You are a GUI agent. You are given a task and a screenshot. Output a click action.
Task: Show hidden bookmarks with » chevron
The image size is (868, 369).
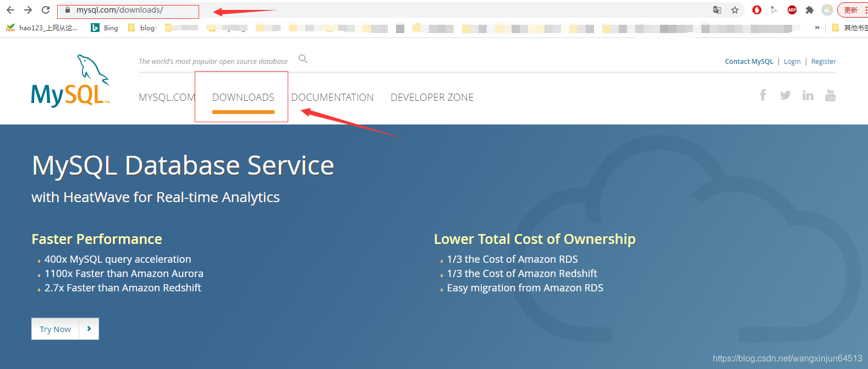(x=817, y=28)
